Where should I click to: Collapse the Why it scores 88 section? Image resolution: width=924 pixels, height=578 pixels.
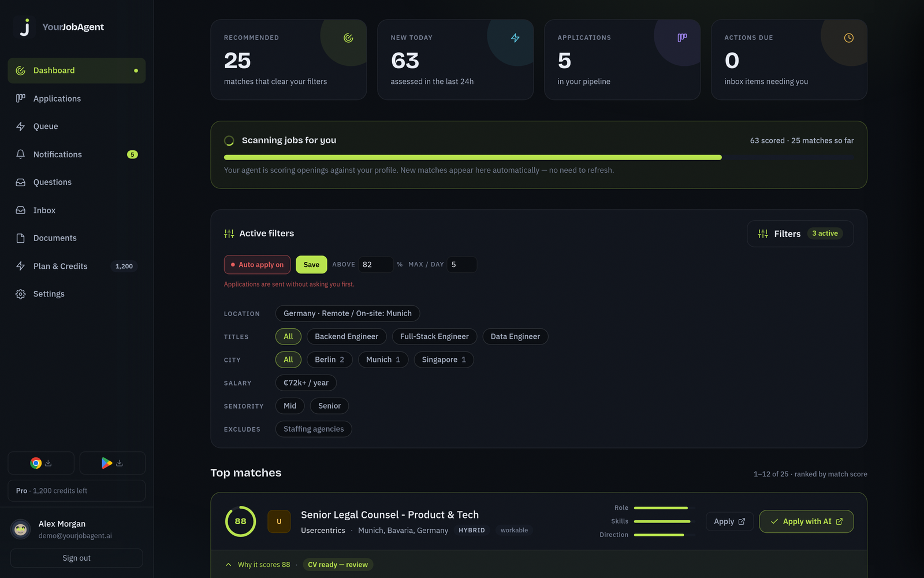tap(258, 565)
